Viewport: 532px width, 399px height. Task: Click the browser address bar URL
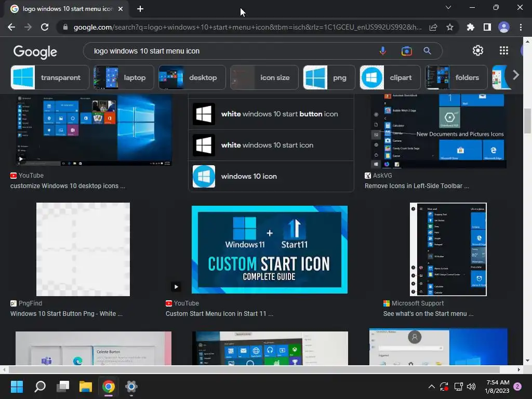[x=248, y=27]
